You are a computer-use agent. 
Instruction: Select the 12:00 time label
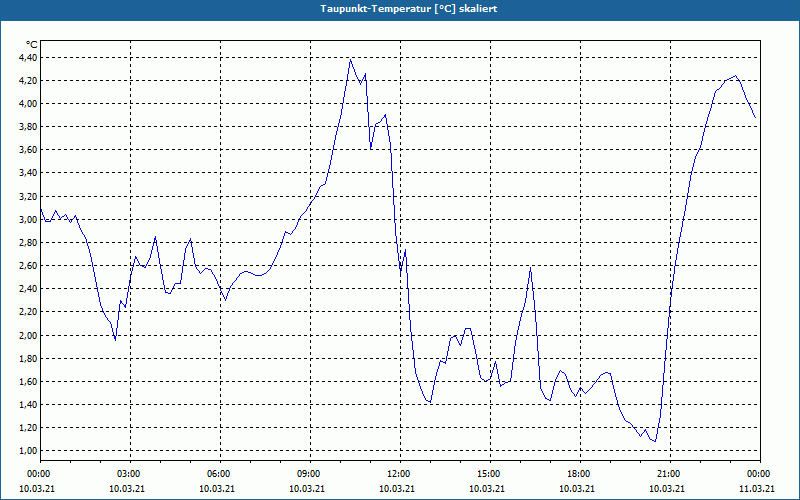(400, 474)
